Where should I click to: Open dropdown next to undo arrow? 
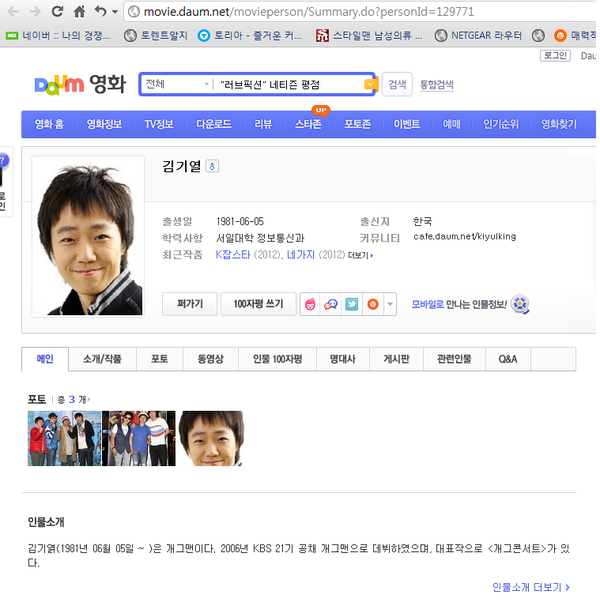[x=115, y=12]
